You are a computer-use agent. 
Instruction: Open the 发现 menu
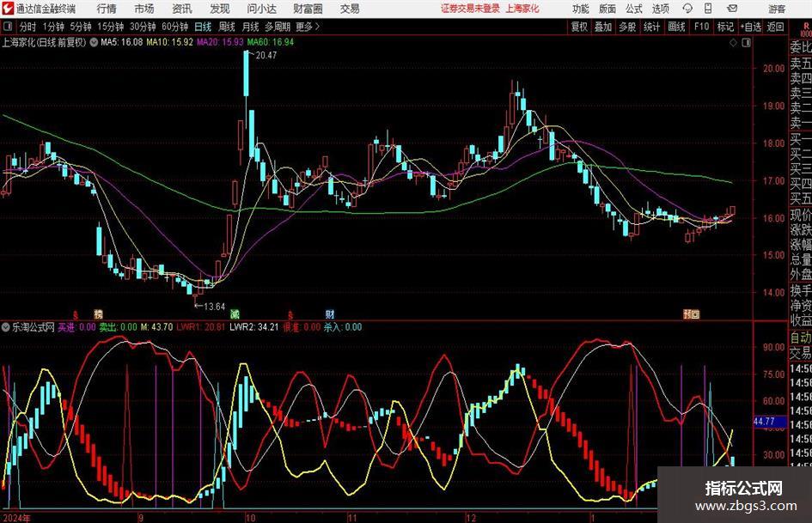click(220, 9)
